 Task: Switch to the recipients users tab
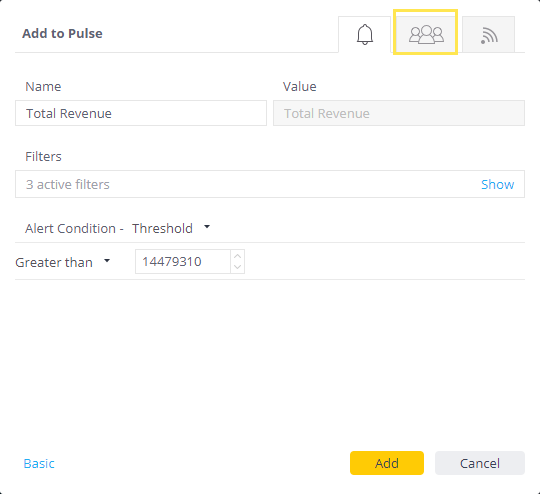(426, 34)
